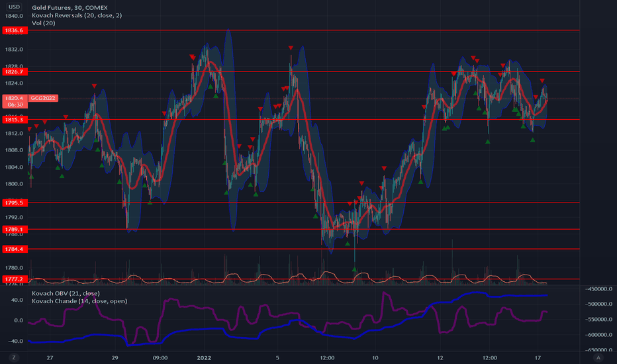
Task: Click the -500000.0 OBV scale value
Action: pos(598,304)
